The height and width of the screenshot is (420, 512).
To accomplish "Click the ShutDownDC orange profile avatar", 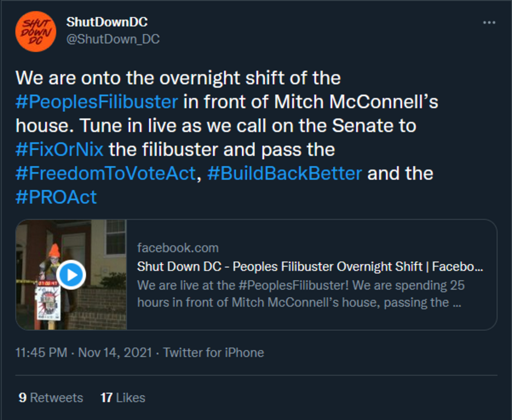I will coord(35,31).
